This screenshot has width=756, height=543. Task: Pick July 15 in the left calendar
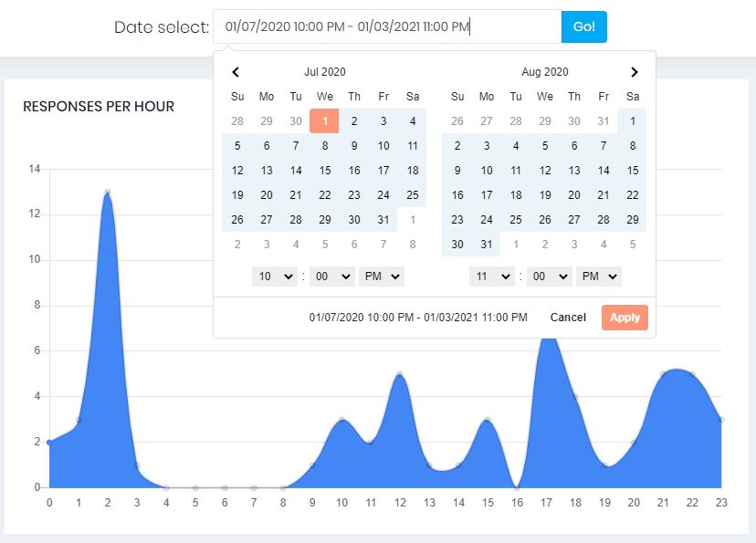coord(325,171)
